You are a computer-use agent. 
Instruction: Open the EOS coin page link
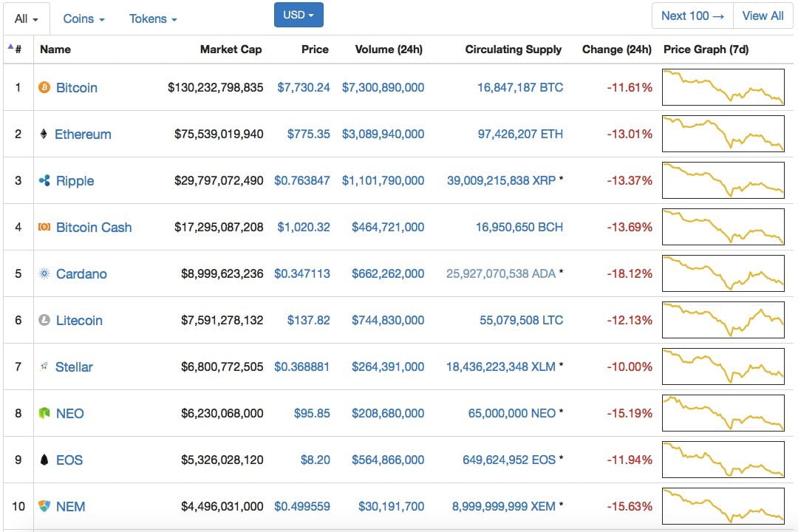[x=69, y=460]
